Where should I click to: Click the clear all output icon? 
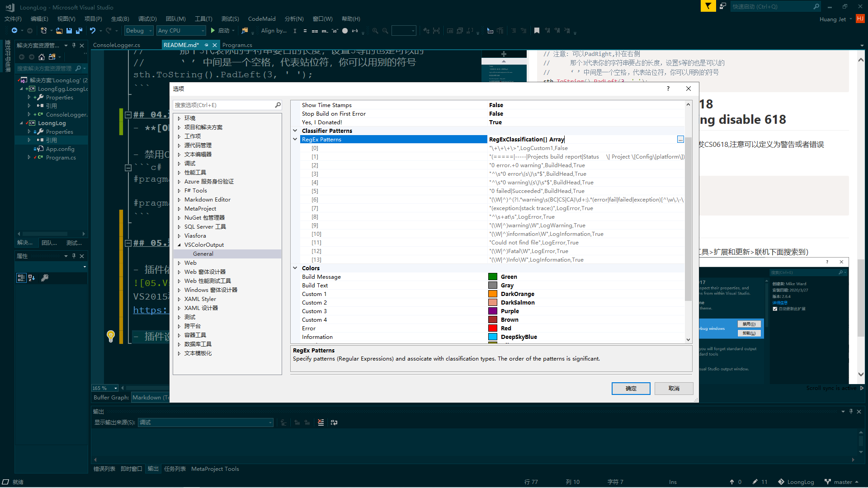(x=321, y=422)
